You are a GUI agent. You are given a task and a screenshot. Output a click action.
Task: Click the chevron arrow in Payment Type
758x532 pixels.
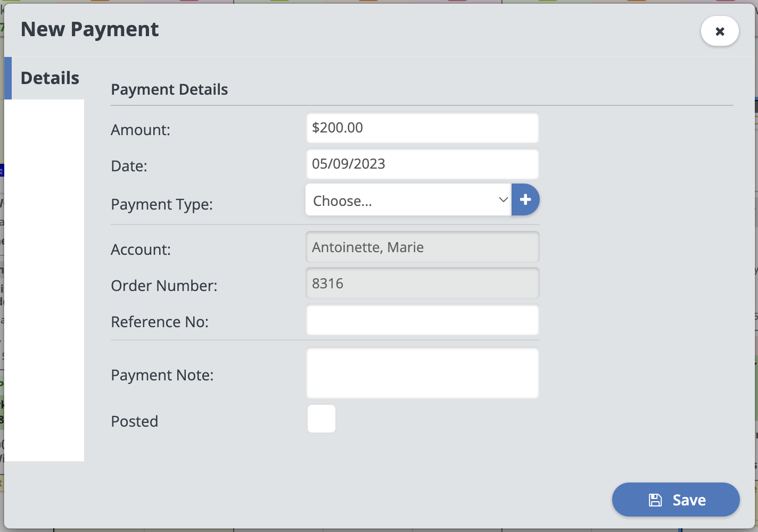click(502, 200)
